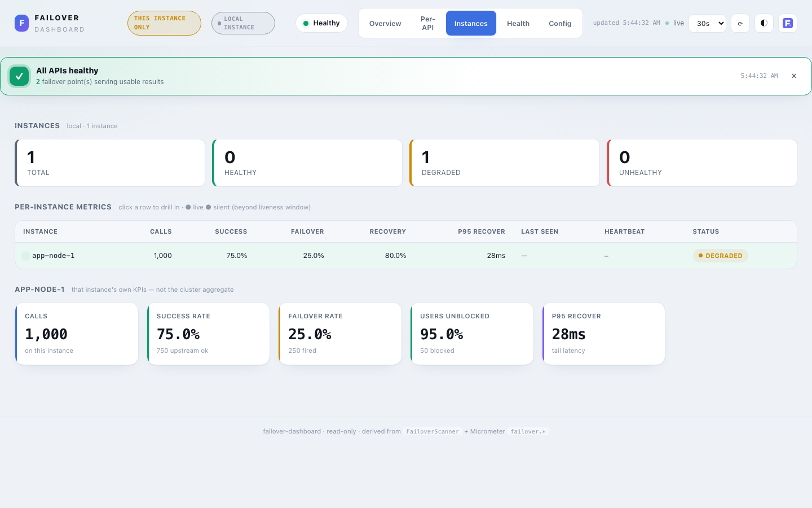812x508 pixels.
Task: Click the banner timestamp 5:44:32 AM
Action: tap(759, 76)
